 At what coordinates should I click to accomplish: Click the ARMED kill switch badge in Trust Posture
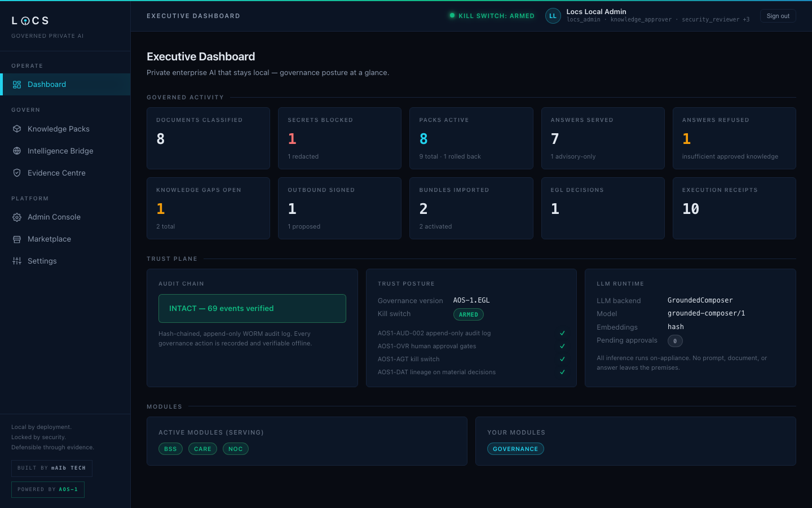(469, 314)
